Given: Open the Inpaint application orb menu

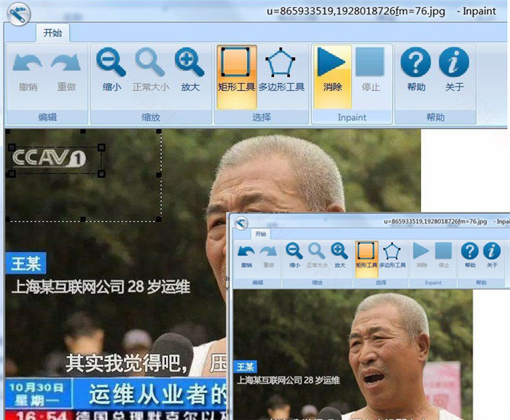Looking at the screenshot, I should point(18,14).
